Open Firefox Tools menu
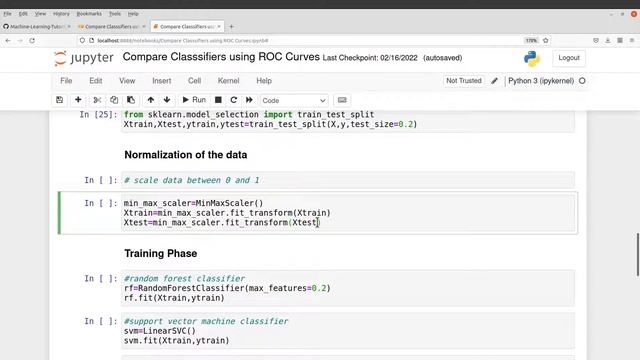Screen dimensions: 640x360 coord(115,13)
